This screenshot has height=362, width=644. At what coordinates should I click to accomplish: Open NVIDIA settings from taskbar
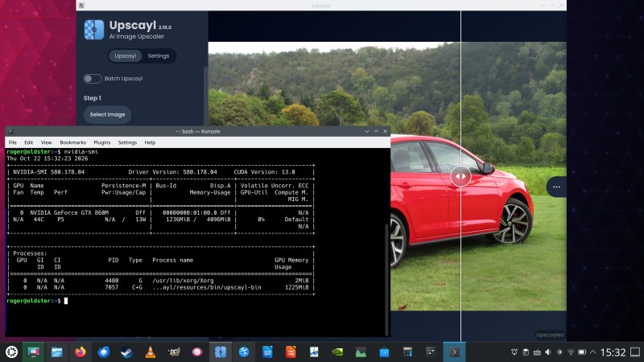pos(337,352)
